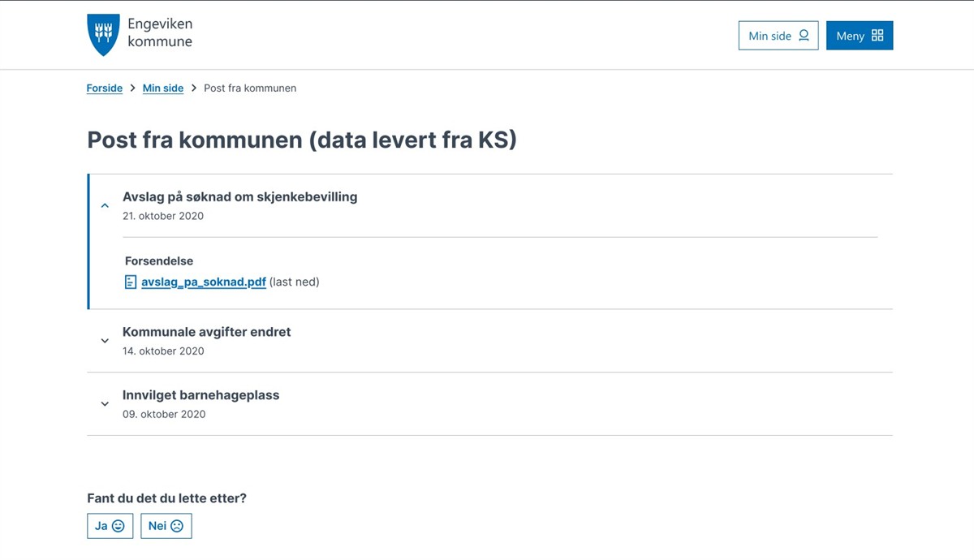Download the avslag_pa_soknad.pdf file
This screenshot has height=560, width=974.
[x=204, y=282]
